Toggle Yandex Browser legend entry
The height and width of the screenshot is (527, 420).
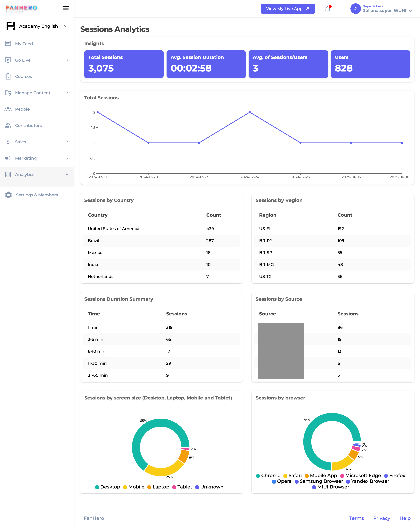368,481
